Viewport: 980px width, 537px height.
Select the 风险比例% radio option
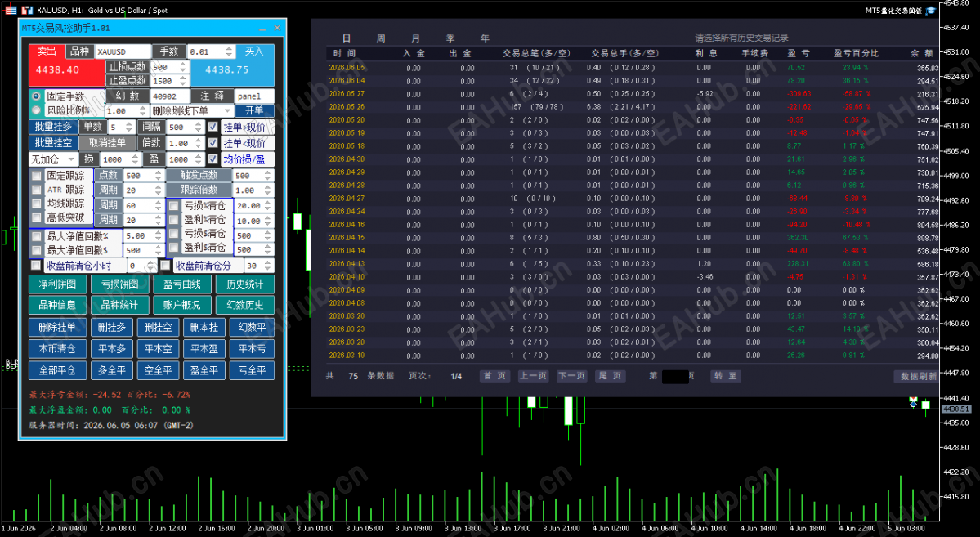36,110
